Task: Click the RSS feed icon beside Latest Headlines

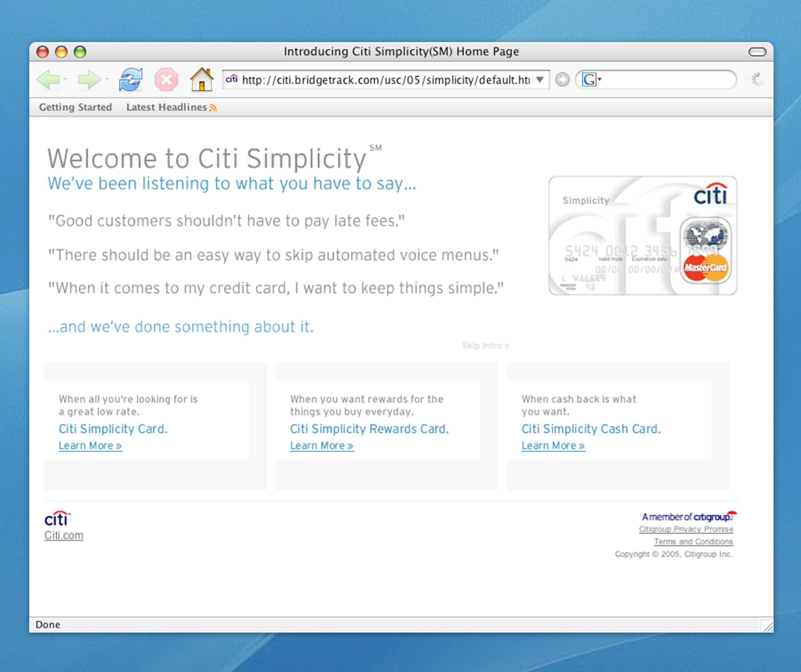Action: click(213, 108)
